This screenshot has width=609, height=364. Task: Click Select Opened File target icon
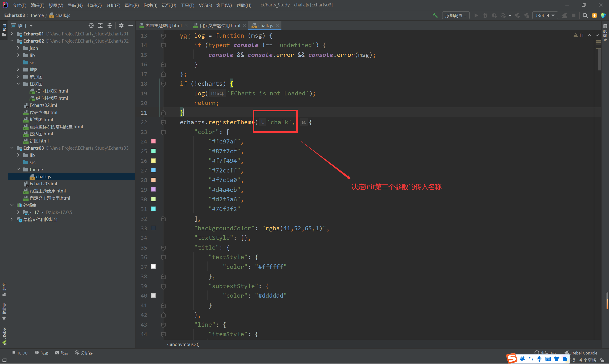click(x=91, y=25)
